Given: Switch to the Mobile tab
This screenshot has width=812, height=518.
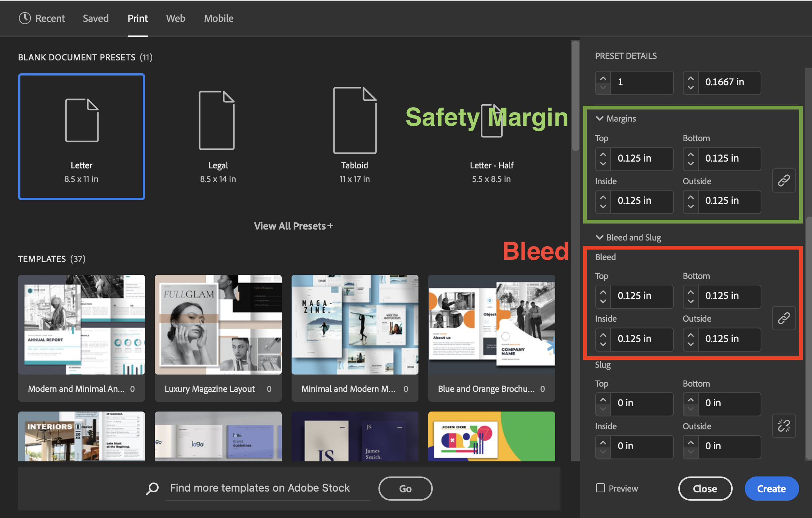Looking at the screenshot, I should click(x=219, y=18).
